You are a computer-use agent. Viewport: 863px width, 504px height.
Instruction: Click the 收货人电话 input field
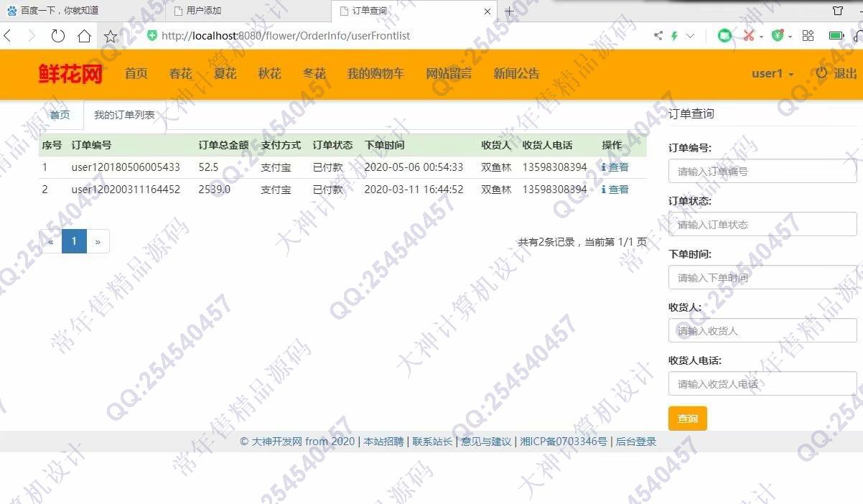click(x=762, y=384)
